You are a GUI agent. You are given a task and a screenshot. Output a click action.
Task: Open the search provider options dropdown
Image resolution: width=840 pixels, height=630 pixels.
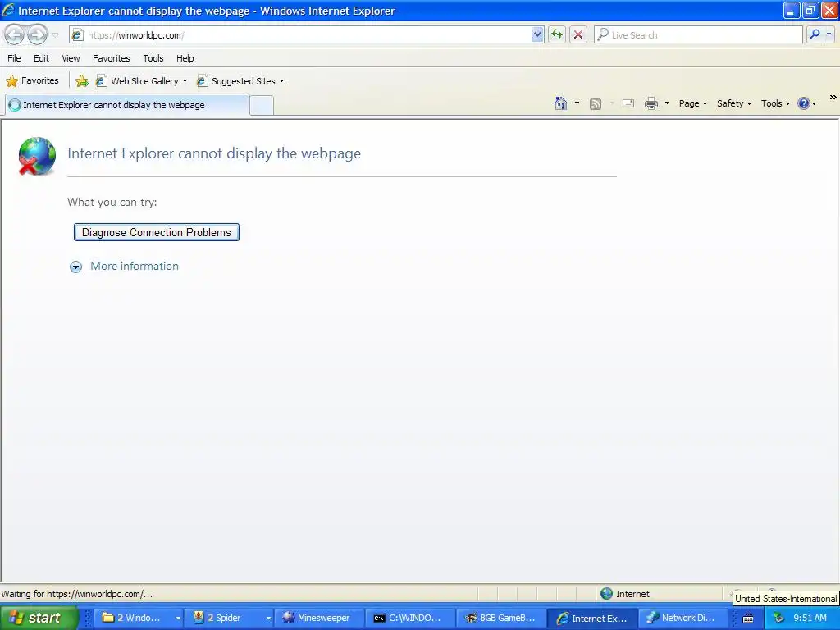point(829,34)
